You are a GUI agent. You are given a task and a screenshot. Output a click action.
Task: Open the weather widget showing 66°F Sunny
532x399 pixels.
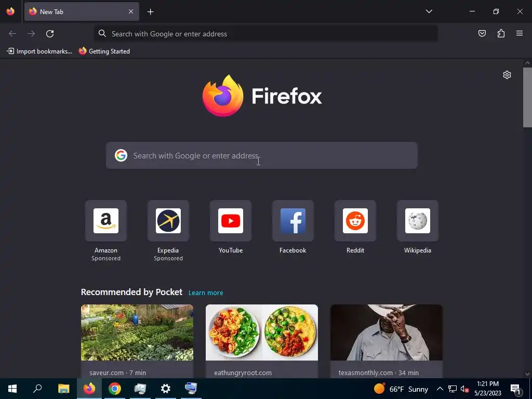point(401,389)
